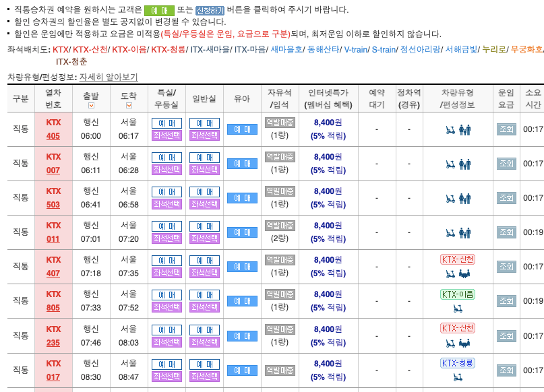
Task: Open 정선아리랑 seat map link
Action: pos(420,50)
